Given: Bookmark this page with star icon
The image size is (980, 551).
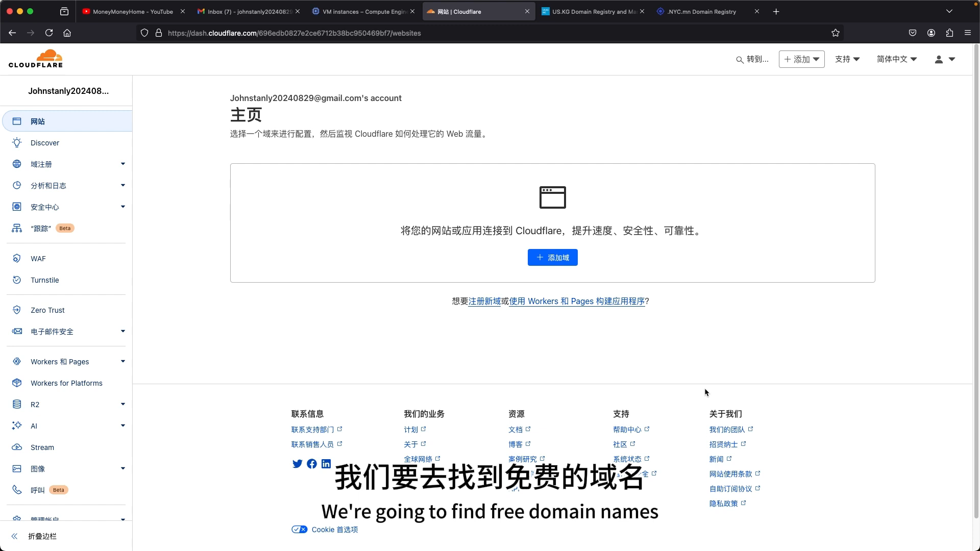Looking at the screenshot, I should [836, 33].
